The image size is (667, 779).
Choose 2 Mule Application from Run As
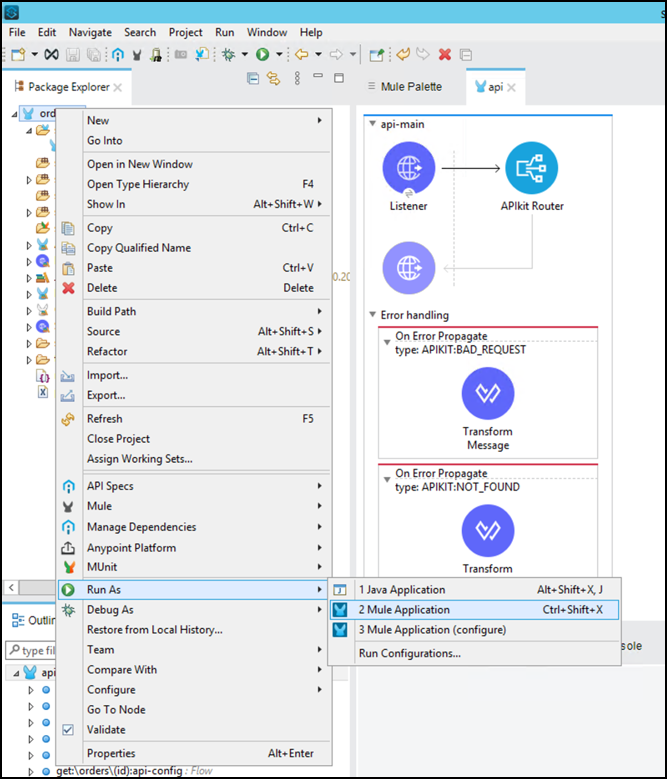pos(474,610)
